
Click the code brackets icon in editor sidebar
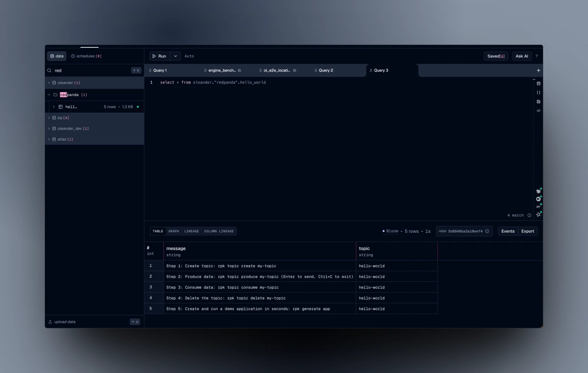[x=538, y=111]
